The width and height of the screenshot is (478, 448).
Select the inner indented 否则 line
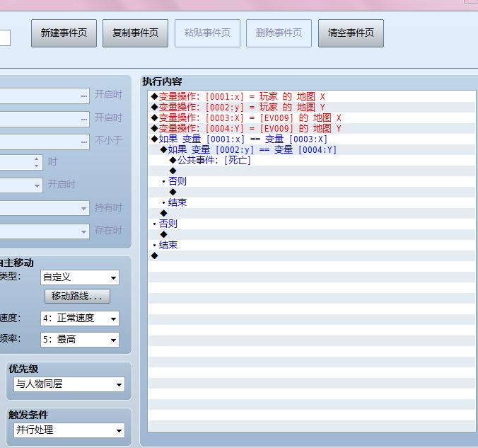(x=312, y=182)
